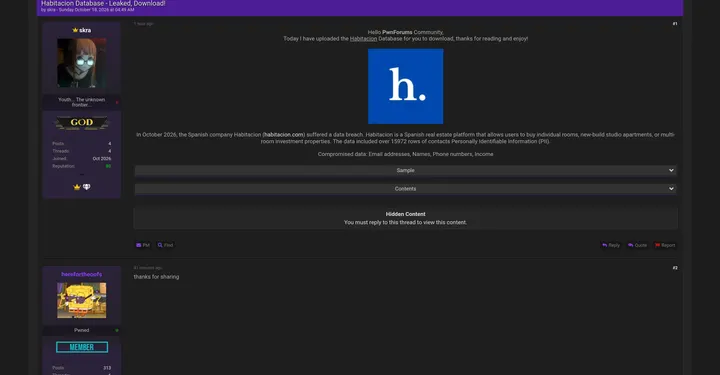The image size is (720, 375).
Task: Open post permalink #2
Action: [x=675, y=268]
